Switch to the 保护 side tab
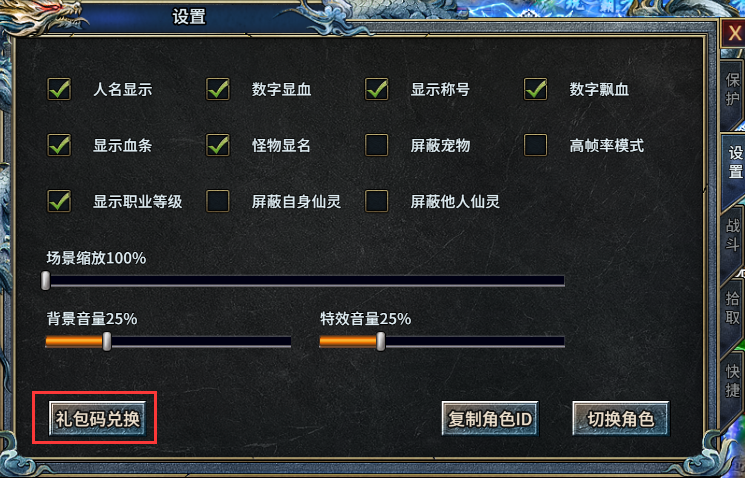Viewport: 745px width, 478px height. [732, 89]
